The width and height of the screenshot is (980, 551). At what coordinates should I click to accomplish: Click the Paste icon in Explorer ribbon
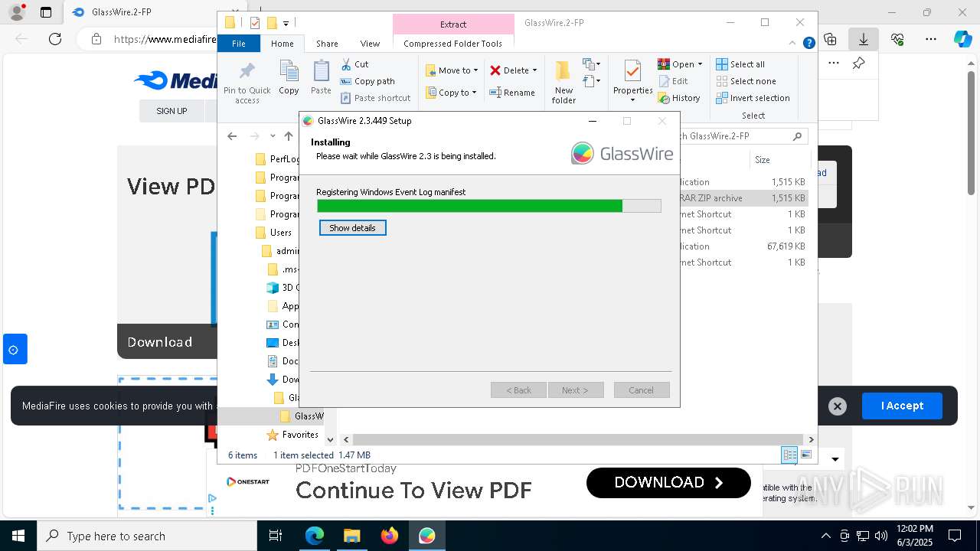click(321, 77)
